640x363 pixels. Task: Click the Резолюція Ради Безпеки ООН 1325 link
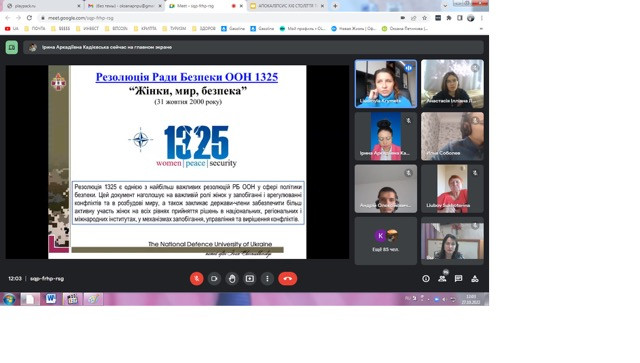click(x=187, y=77)
